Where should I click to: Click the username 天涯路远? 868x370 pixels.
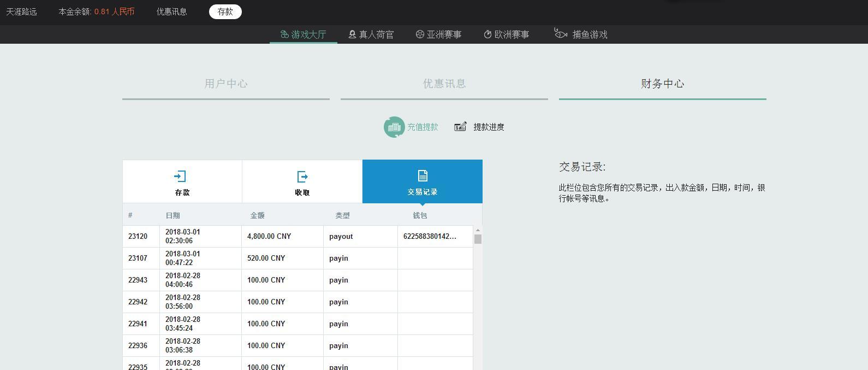point(21,11)
